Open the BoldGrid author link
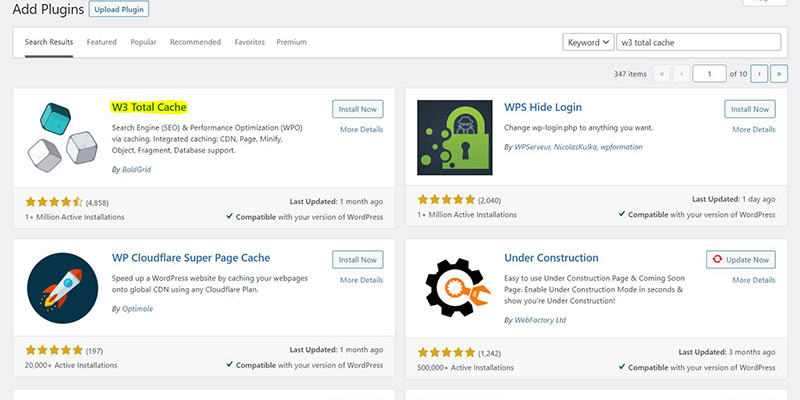The image size is (800, 400). click(x=136, y=169)
